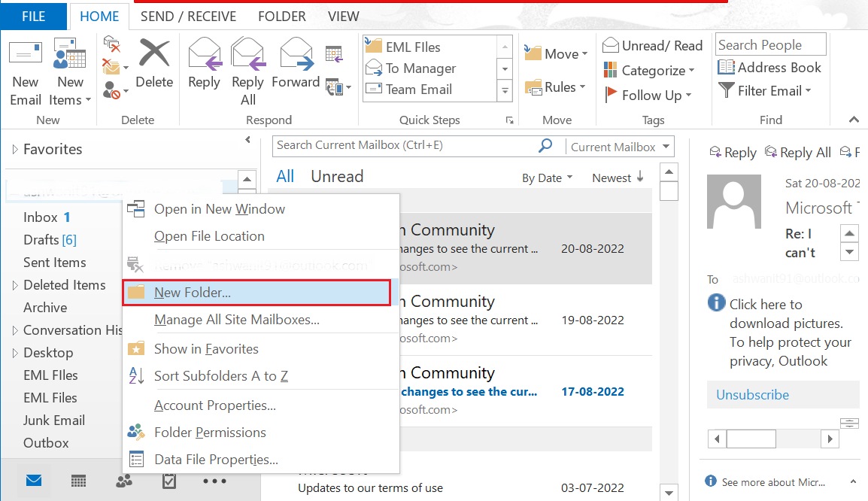Image resolution: width=868 pixels, height=501 pixels.
Task: Open the More respond options icon
Action: [x=338, y=87]
